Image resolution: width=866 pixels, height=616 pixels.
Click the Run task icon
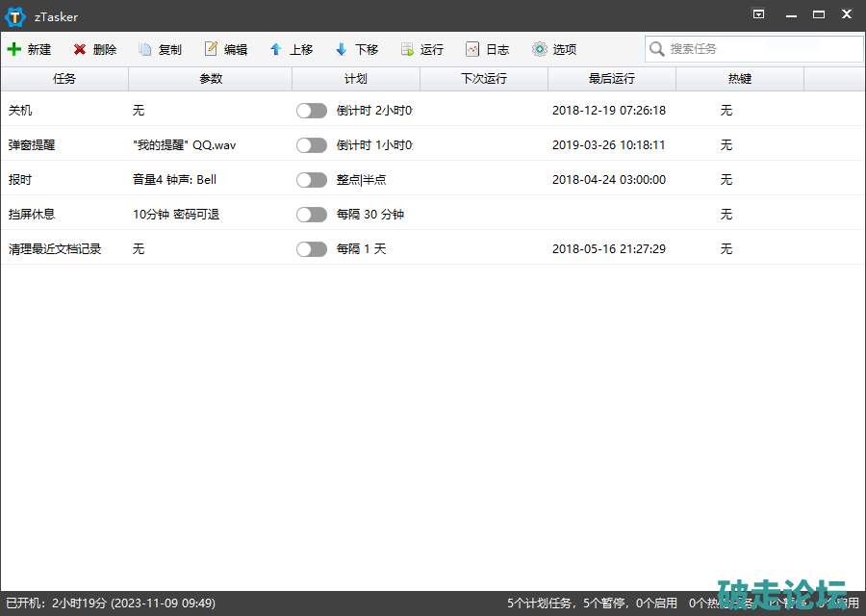(x=407, y=49)
